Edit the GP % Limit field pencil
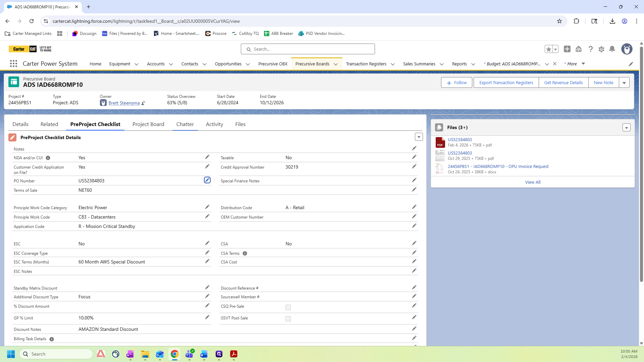 (x=207, y=317)
